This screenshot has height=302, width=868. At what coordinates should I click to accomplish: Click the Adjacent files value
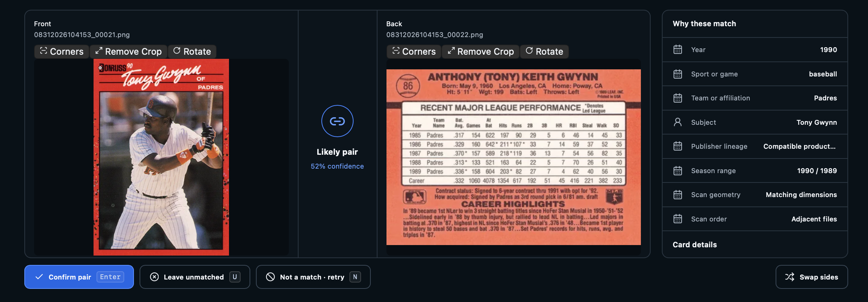pyautogui.click(x=814, y=219)
